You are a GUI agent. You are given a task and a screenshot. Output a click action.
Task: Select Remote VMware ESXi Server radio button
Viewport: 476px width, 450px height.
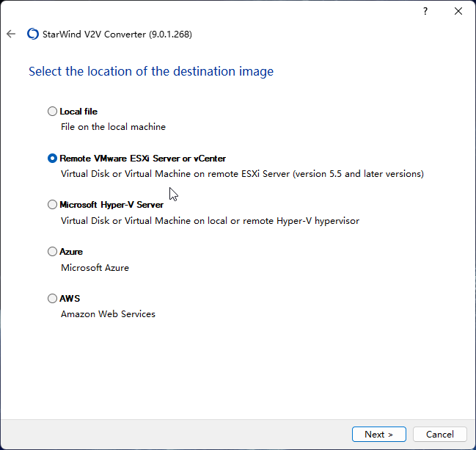click(52, 159)
